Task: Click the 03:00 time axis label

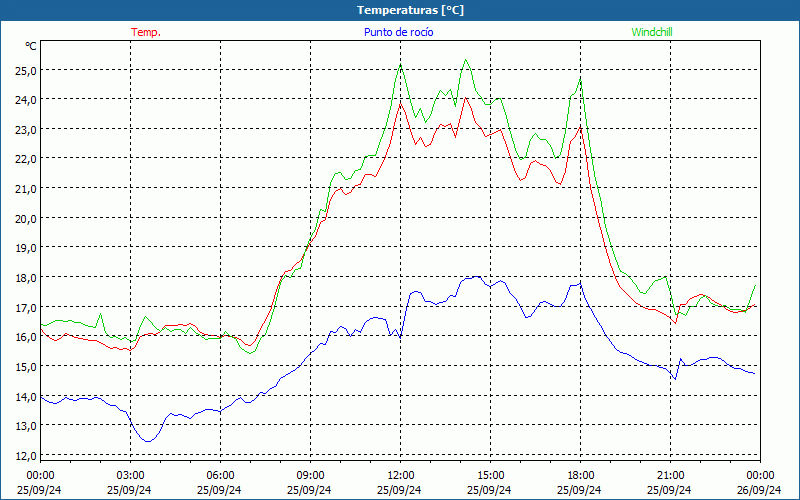Action: pos(130,476)
